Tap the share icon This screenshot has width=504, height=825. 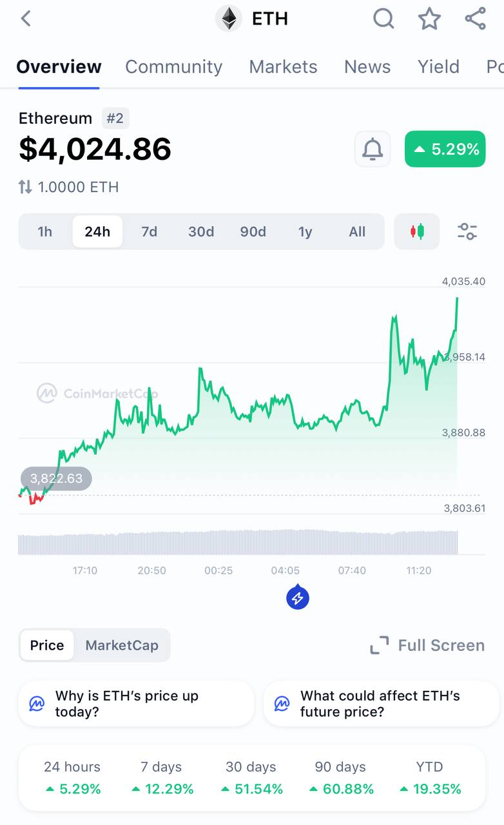pos(475,19)
